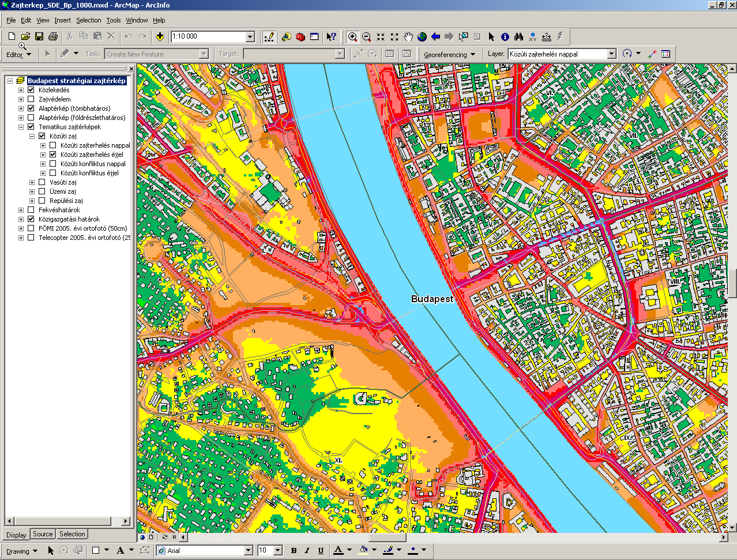Apply bold text formatting
The height and width of the screenshot is (560, 737).
pos(294,551)
